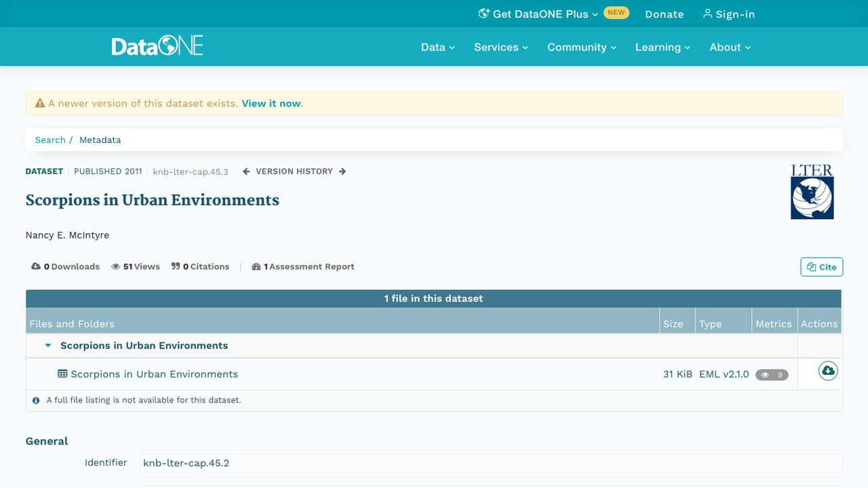Follow the View it now link

271,104
